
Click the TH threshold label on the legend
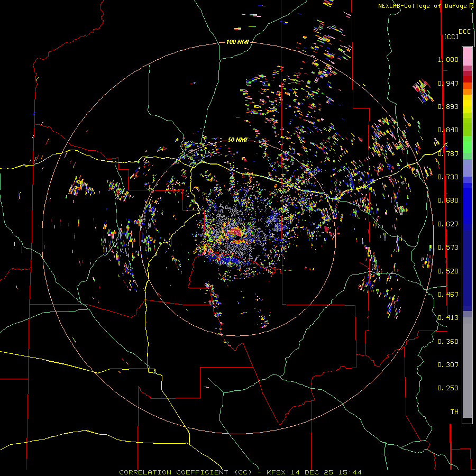coord(454,412)
